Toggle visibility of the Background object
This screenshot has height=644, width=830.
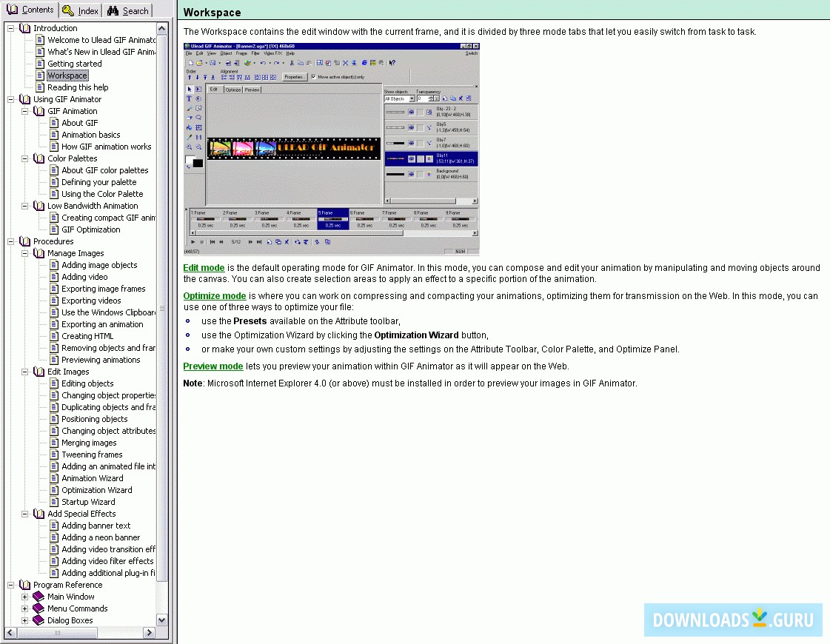tap(412, 174)
